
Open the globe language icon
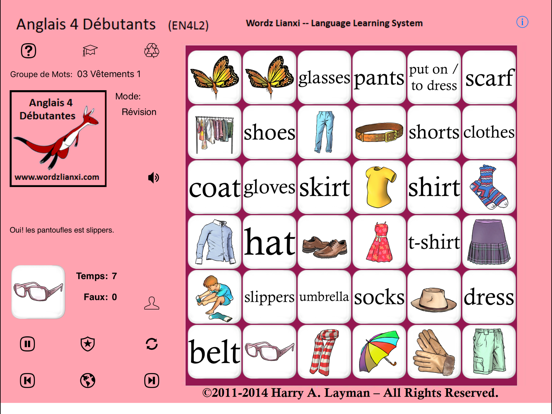coord(88,381)
